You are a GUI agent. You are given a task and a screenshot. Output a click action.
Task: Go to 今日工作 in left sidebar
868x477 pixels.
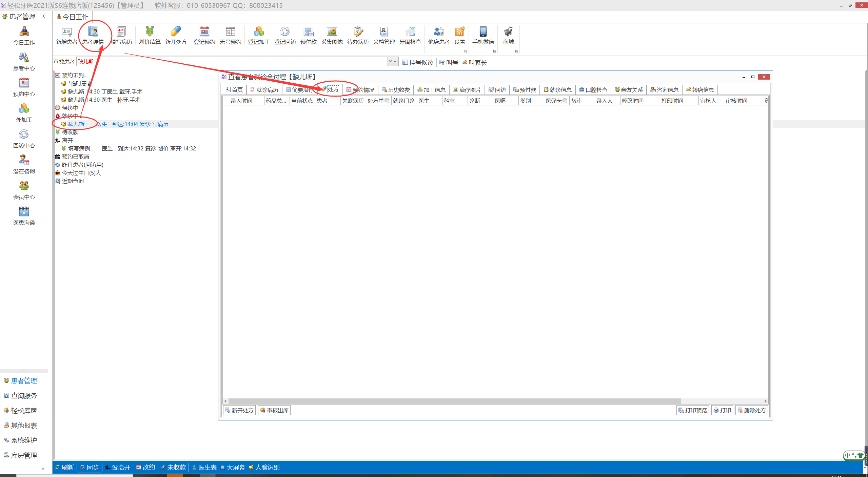pos(24,36)
